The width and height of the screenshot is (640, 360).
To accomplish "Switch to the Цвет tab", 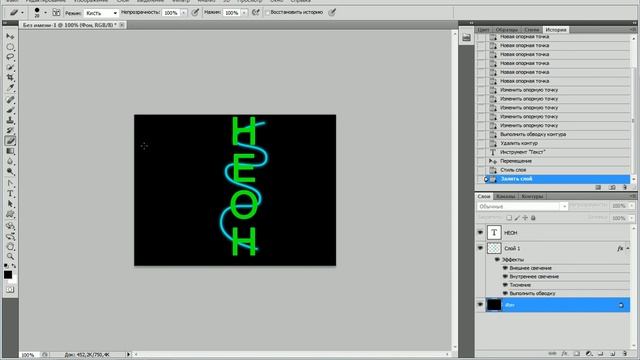I will click(x=483, y=30).
